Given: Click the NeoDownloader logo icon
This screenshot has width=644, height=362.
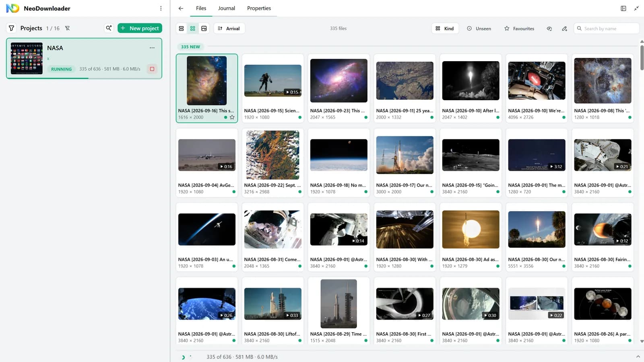Looking at the screenshot, I should tap(12, 8).
